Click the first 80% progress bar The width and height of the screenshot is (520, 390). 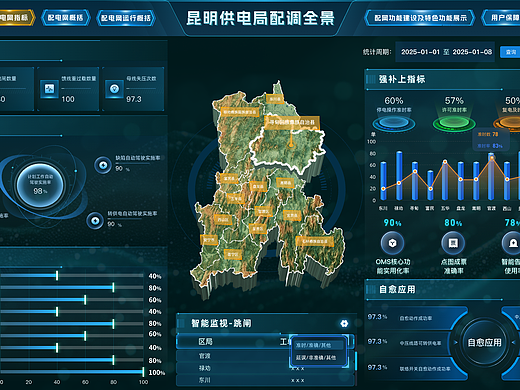(72, 287)
